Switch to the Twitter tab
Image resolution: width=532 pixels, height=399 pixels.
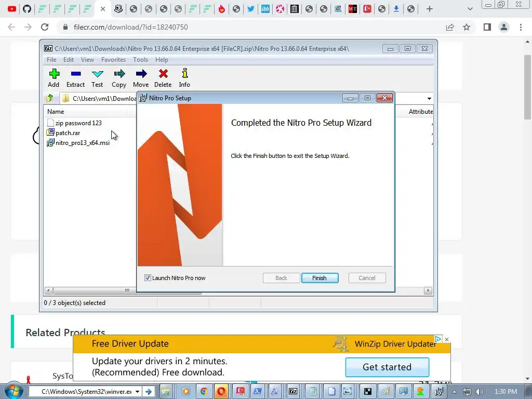(251, 9)
